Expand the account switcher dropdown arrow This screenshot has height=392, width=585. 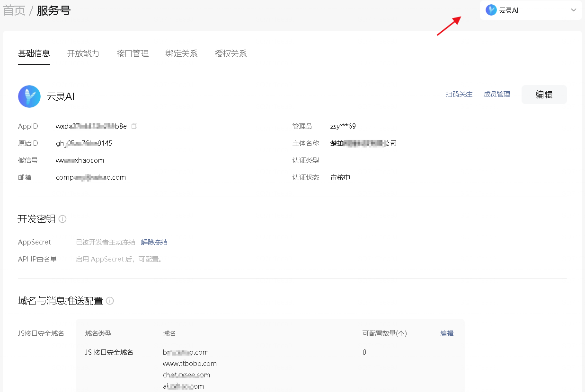(574, 10)
